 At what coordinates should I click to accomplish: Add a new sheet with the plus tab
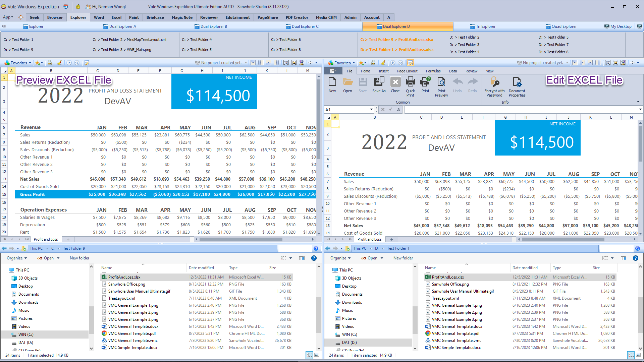pyautogui.click(x=391, y=239)
